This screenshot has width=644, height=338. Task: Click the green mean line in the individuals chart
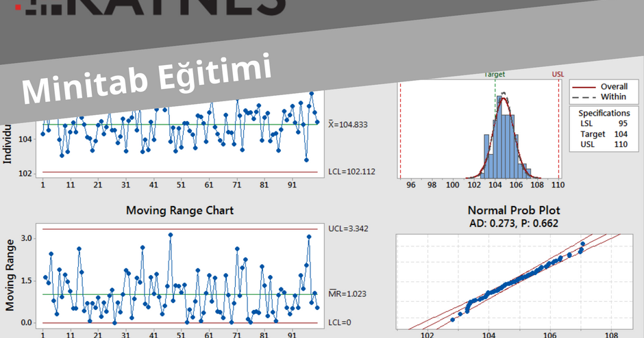[180, 125]
